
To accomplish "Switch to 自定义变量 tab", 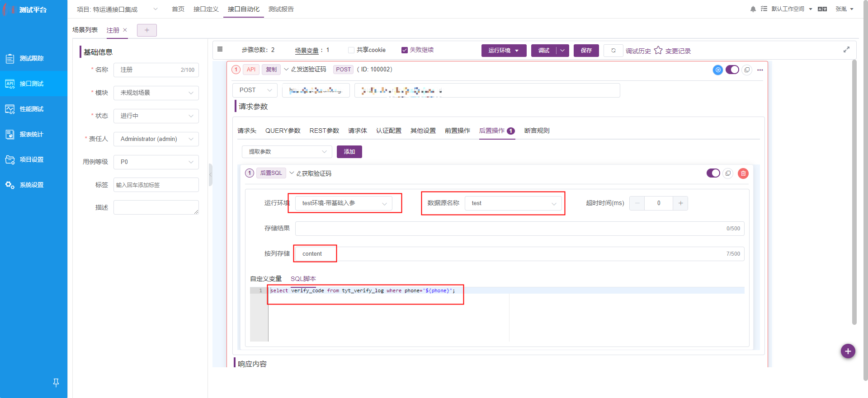I will [x=266, y=279].
